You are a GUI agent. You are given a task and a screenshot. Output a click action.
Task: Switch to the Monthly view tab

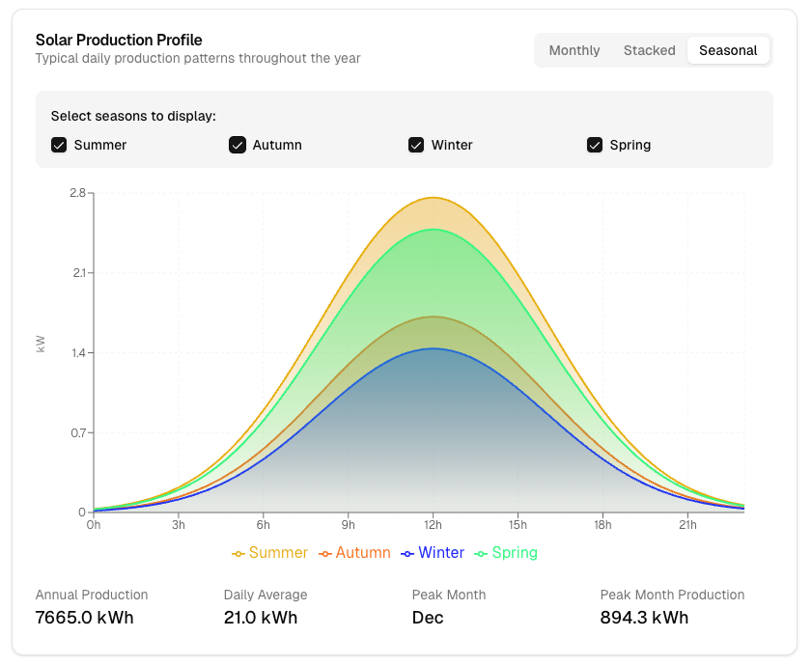[x=574, y=50]
